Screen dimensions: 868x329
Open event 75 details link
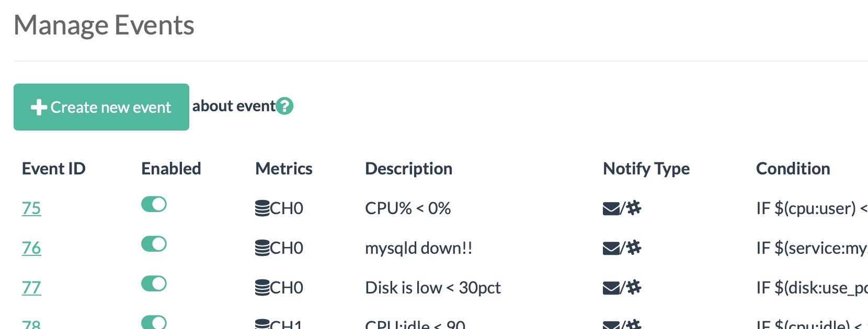pos(31,208)
